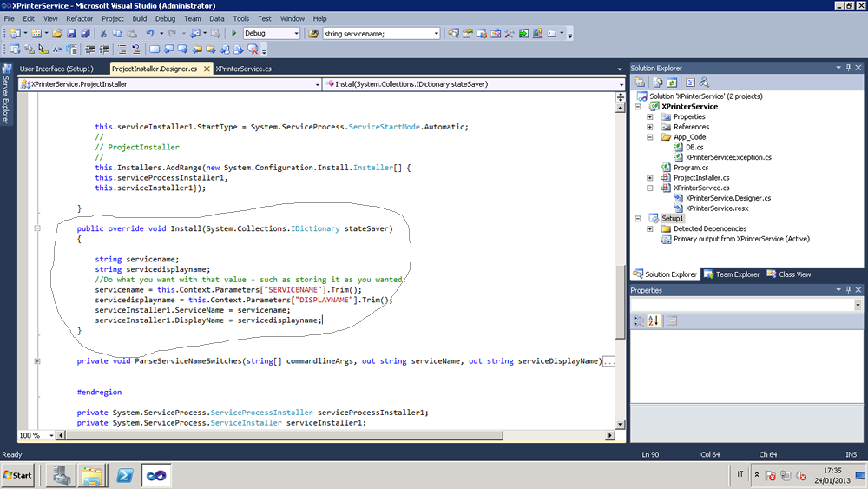
Task: Click Property Pages icon in Properties panel
Action: (672, 320)
